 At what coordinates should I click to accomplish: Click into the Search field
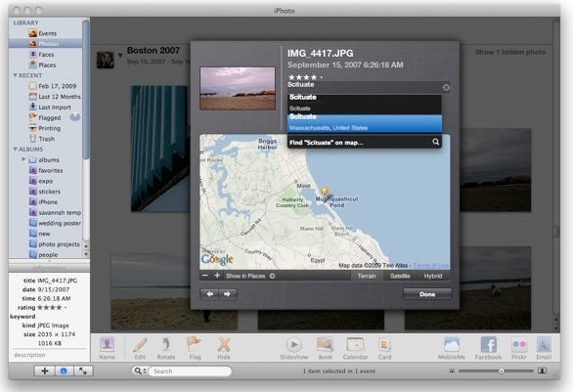coord(190,371)
